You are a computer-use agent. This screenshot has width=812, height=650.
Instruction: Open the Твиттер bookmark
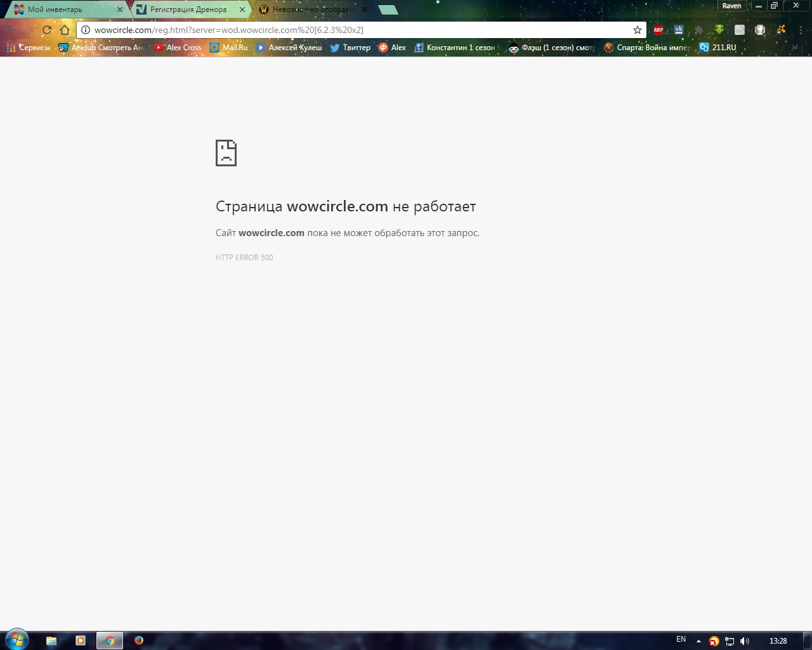point(350,48)
